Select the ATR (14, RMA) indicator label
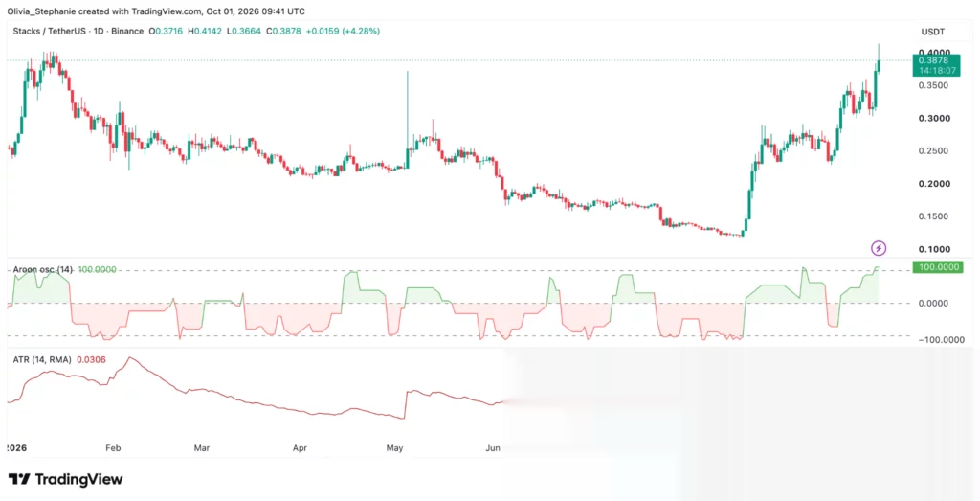 (42, 359)
